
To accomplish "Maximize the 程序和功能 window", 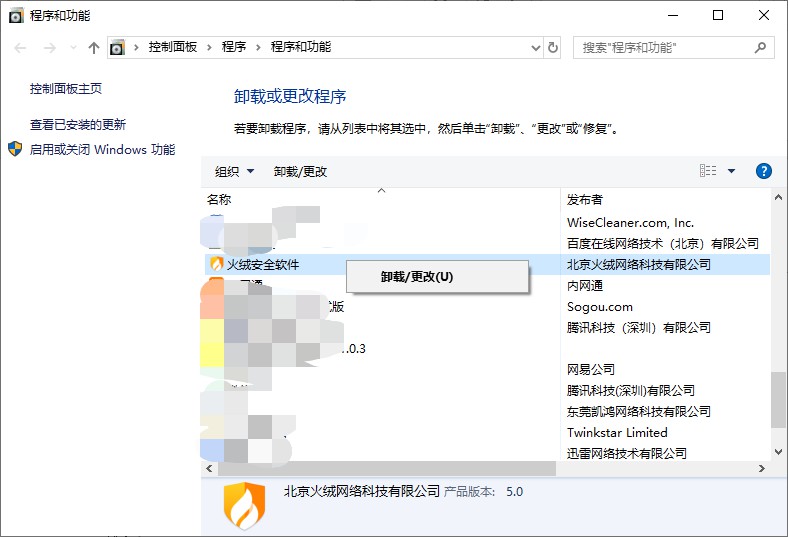I will (718, 16).
